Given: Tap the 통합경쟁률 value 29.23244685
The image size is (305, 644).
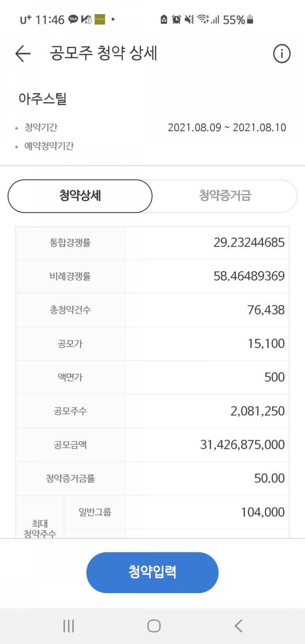Looking at the screenshot, I should (x=249, y=242).
